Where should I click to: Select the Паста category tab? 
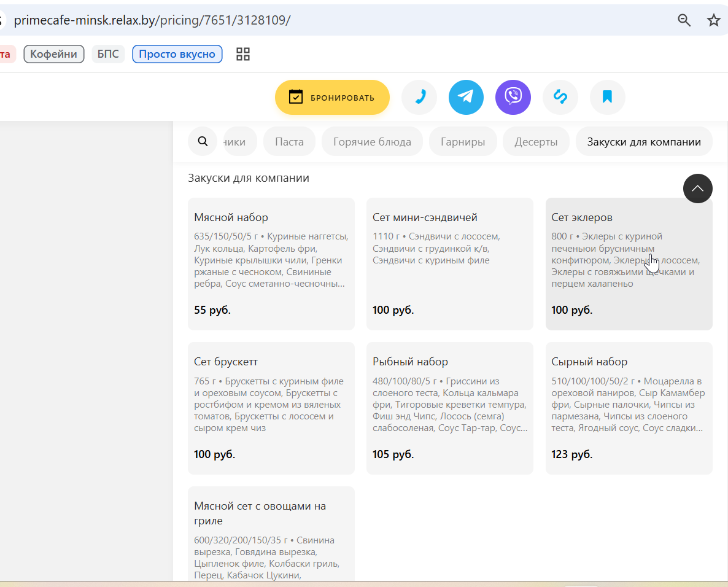(289, 141)
